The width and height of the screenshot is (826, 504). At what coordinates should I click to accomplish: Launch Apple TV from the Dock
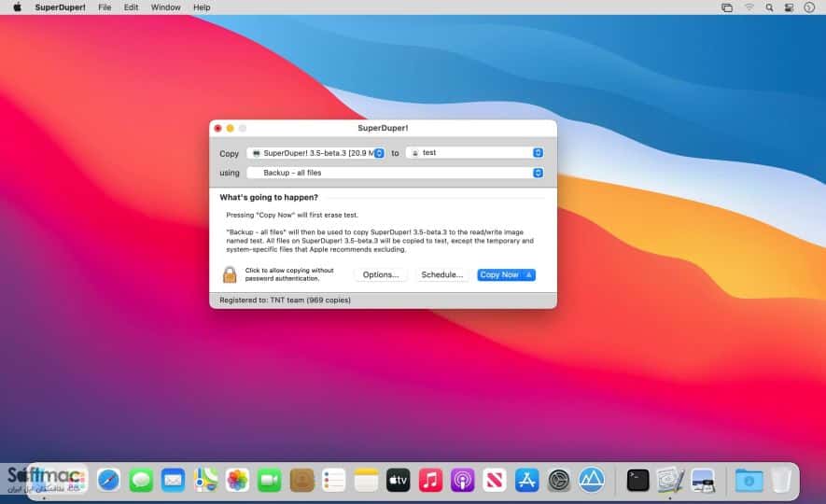pos(399,481)
